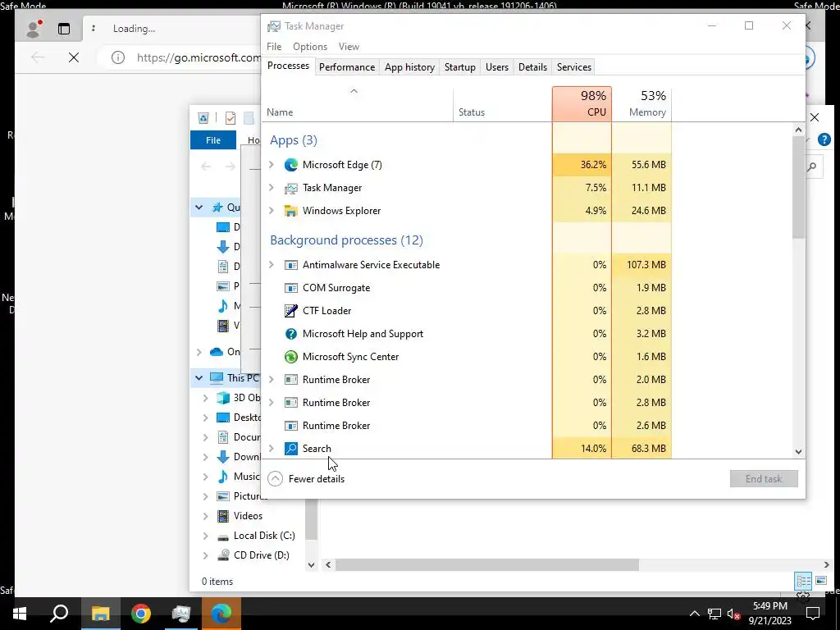Open the notification center icon
840x630 pixels.
pos(813,614)
